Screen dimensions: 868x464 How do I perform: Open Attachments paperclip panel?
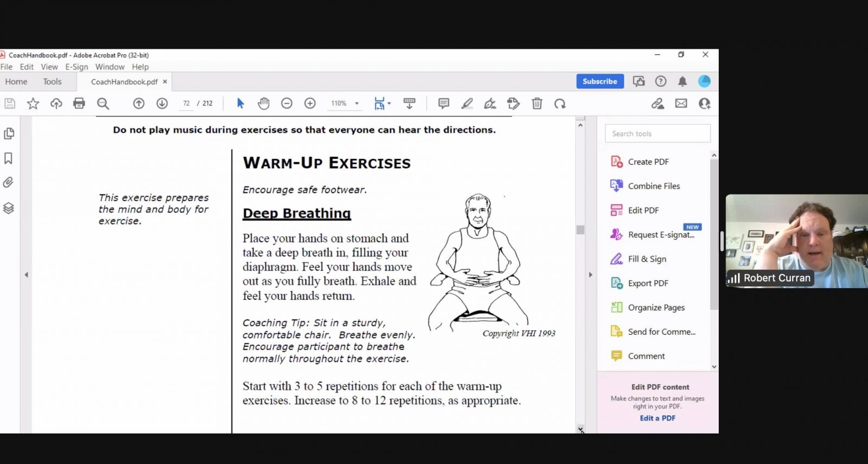tap(9, 183)
